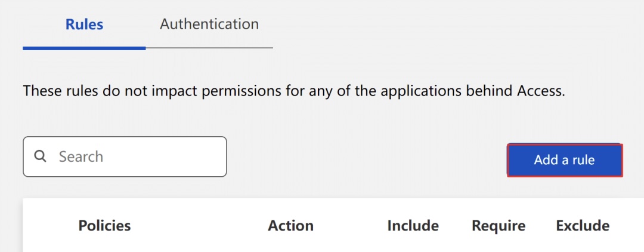The width and height of the screenshot is (644, 252).
Task: Click the Action column header
Action: click(x=290, y=225)
